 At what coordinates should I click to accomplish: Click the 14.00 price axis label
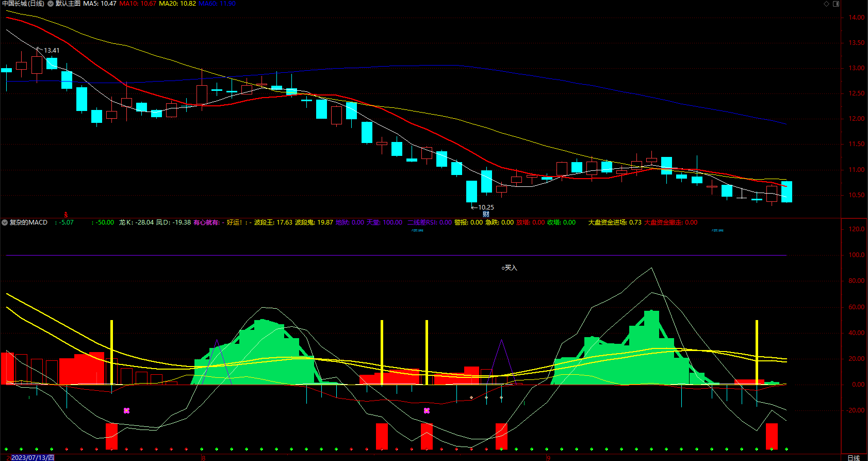(857, 18)
